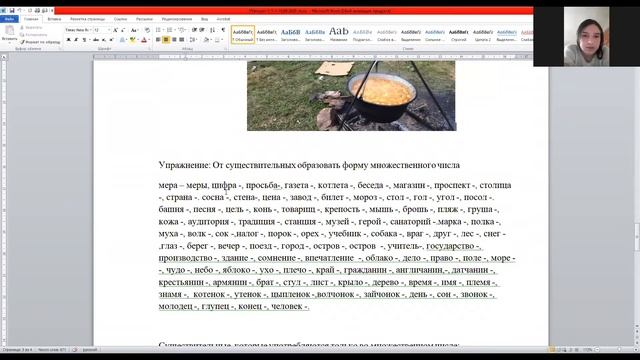Image resolution: width=640 pixels, height=360 pixels.
Task: Click the presenter's webcam video thumbnail
Action: point(586,36)
